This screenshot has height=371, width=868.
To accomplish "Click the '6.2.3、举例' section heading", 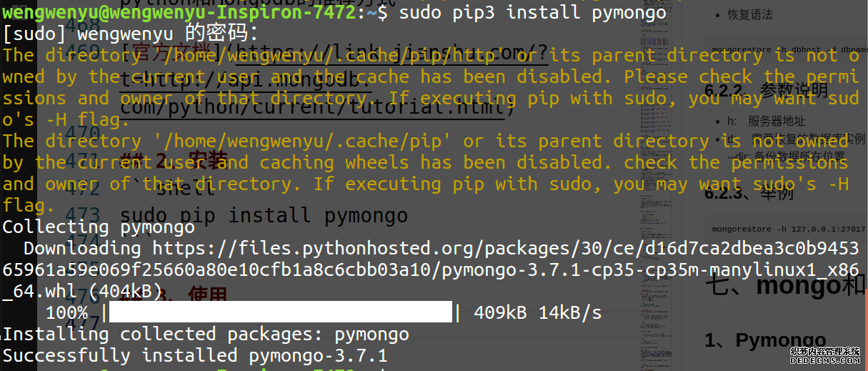I will (747, 193).
